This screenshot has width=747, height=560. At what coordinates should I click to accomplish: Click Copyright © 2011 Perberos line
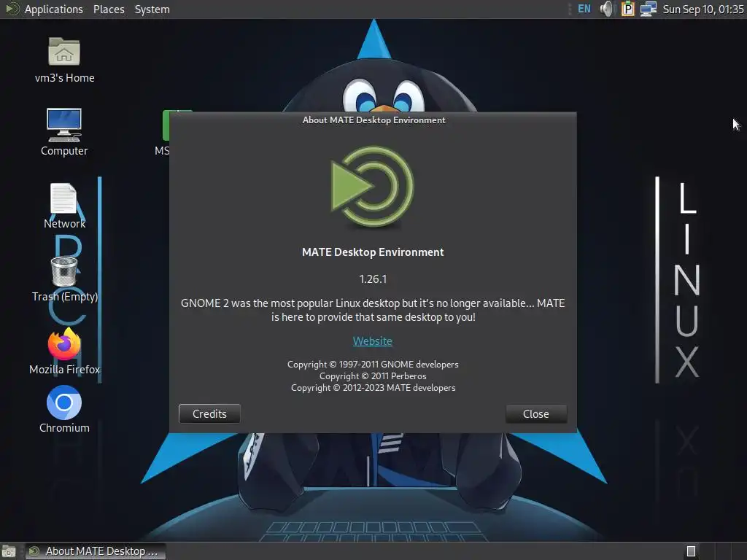(x=373, y=376)
